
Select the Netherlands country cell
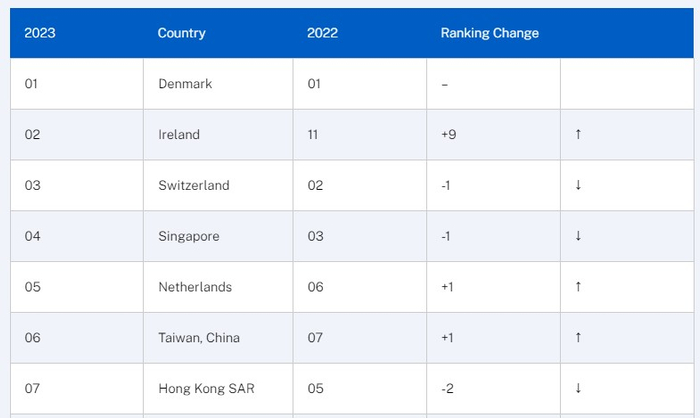coord(195,287)
